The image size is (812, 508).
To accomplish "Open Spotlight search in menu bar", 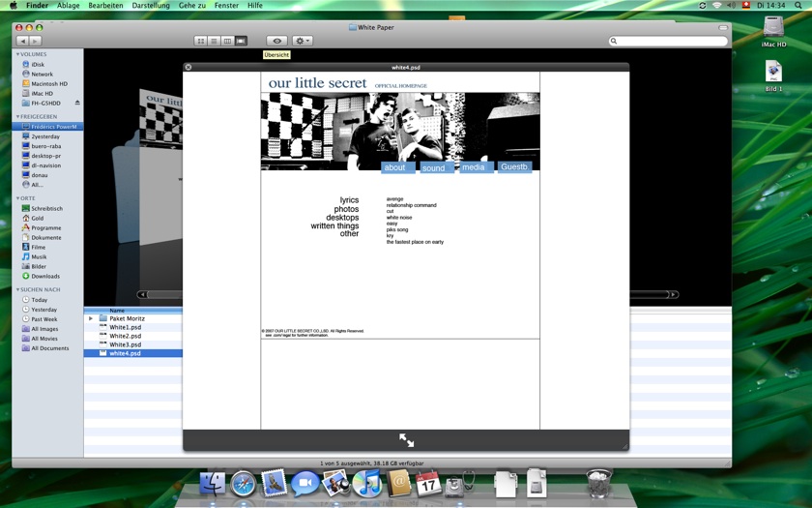I will (798, 5).
